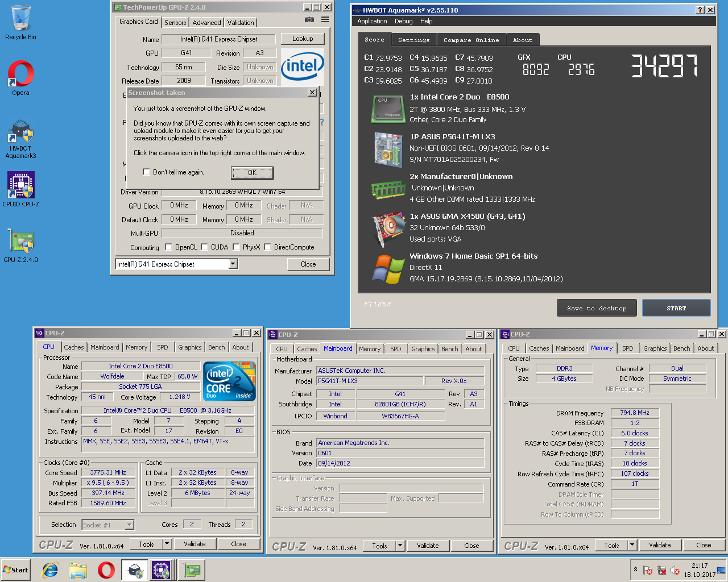Click the Start button on taskbar
Screen dimensions: 728x582
[15, 570]
